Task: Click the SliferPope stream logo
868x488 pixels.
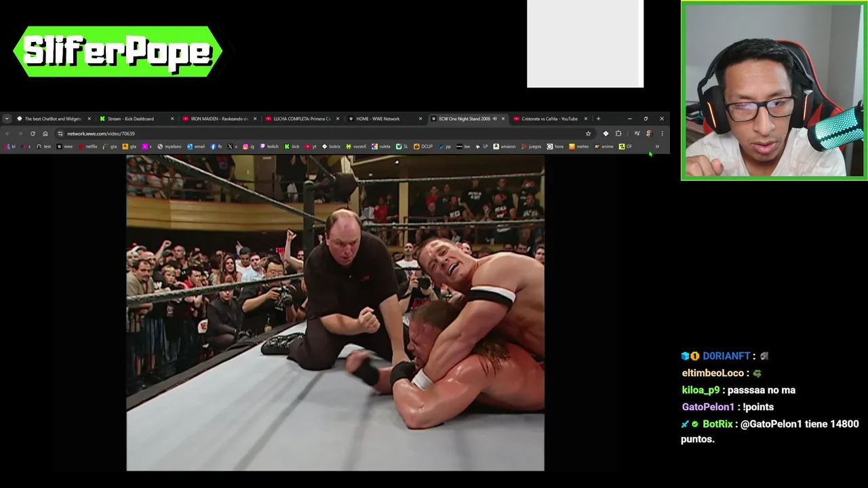Action: [x=118, y=52]
